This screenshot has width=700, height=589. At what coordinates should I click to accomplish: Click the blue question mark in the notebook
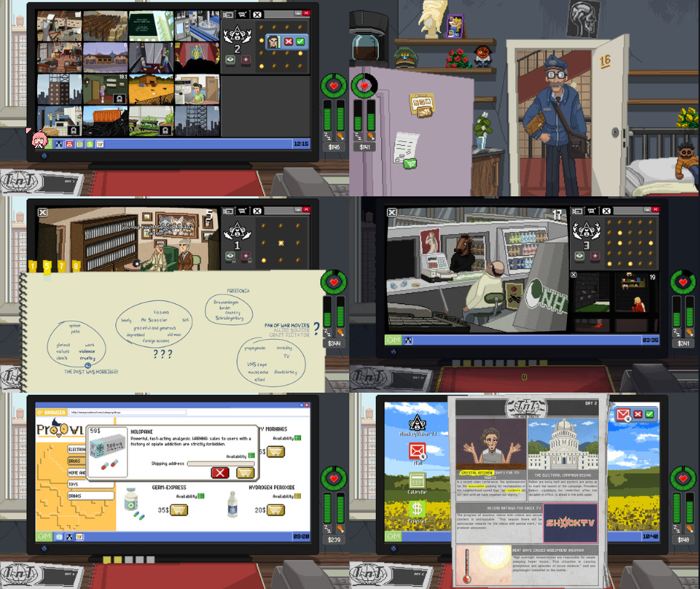tap(316, 329)
